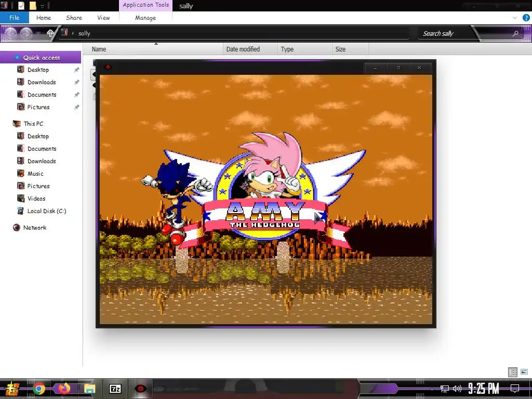
Task: Open pinned Desktop under Quick access
Action: (38, 70)
